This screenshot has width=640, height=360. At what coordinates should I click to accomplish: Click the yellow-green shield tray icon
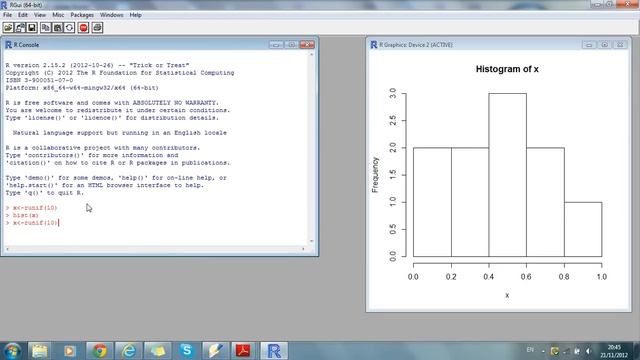coord(554,351)
